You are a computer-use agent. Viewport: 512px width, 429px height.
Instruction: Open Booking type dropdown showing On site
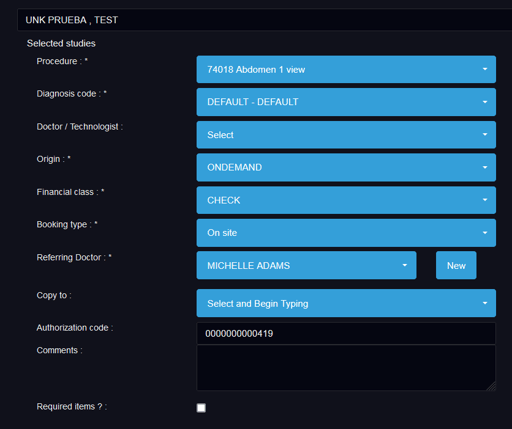pos(346,233)
